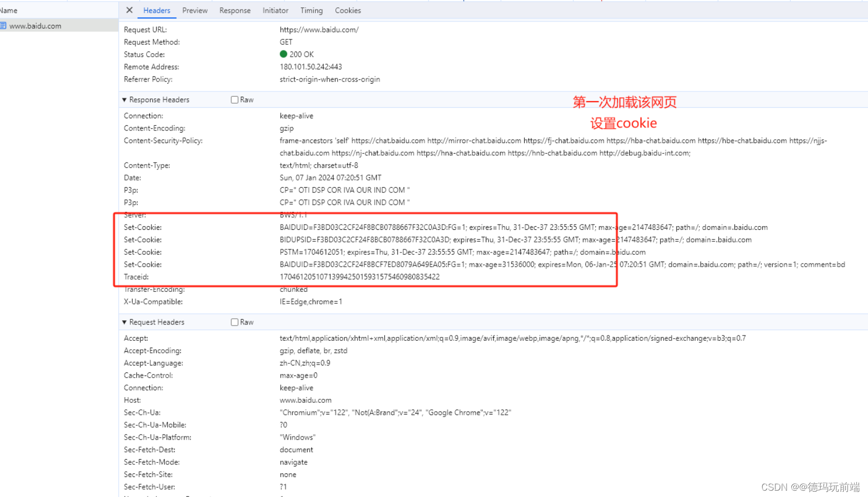
Task: Click the first P3p header value
Action: (x=345, y=190)
